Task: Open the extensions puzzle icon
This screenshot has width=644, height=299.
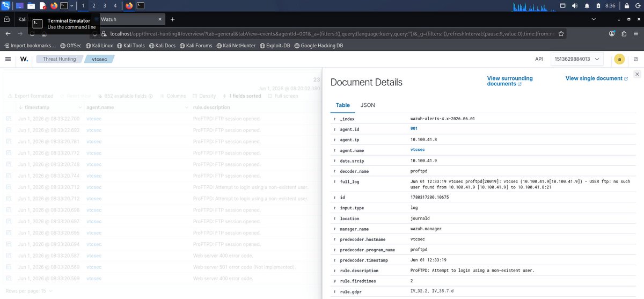Action: tap(624, 33)
